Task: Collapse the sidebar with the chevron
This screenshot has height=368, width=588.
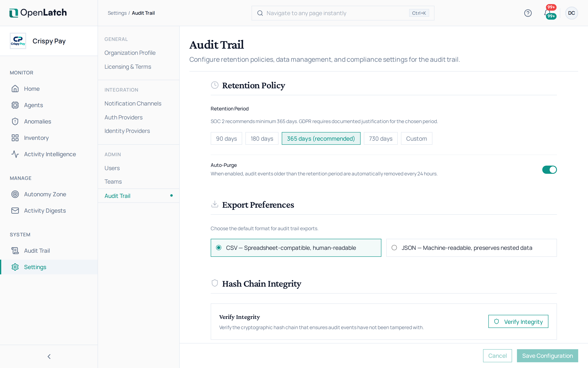Action: (x=49, y=357)
